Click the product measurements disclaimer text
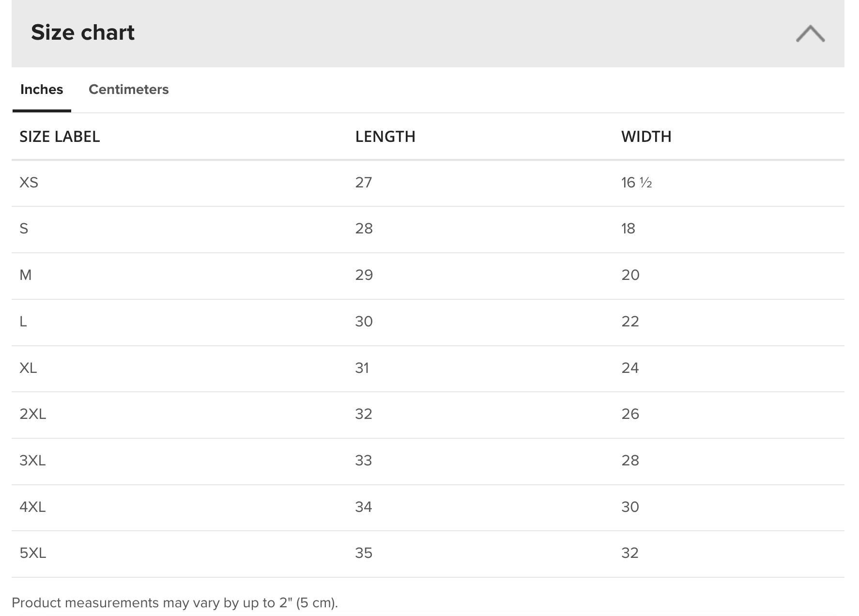This screenshot has width=859, height=616. (175, 603)
